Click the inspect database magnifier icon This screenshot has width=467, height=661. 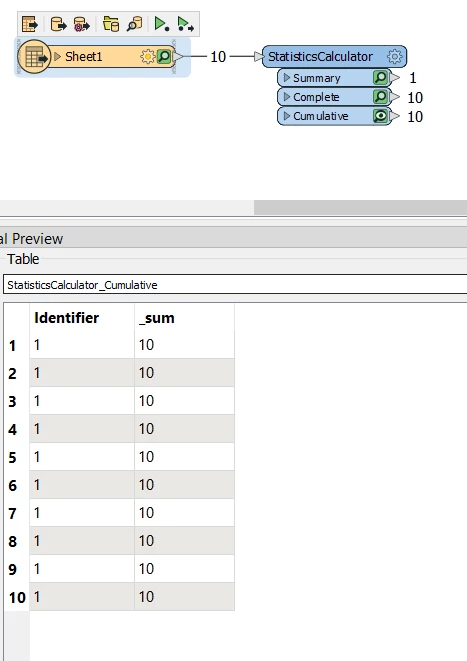(134, 24)
